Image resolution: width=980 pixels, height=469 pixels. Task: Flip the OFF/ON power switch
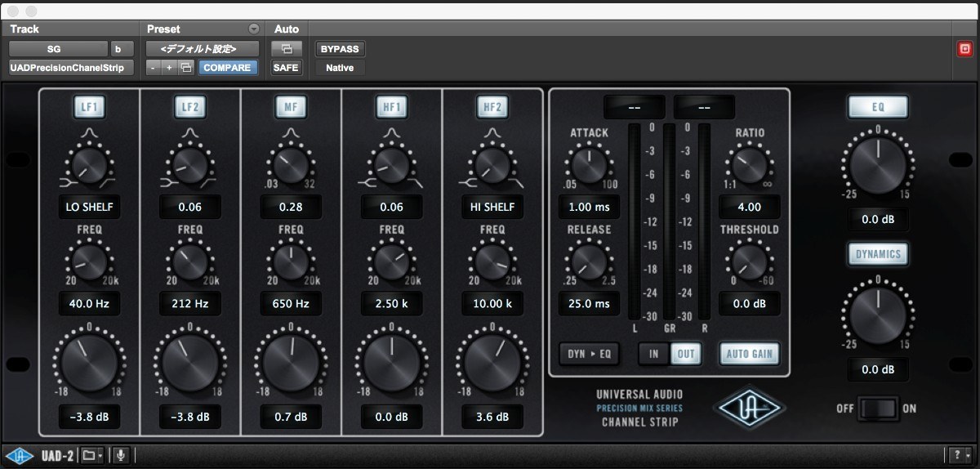click(x=878, y=408)
